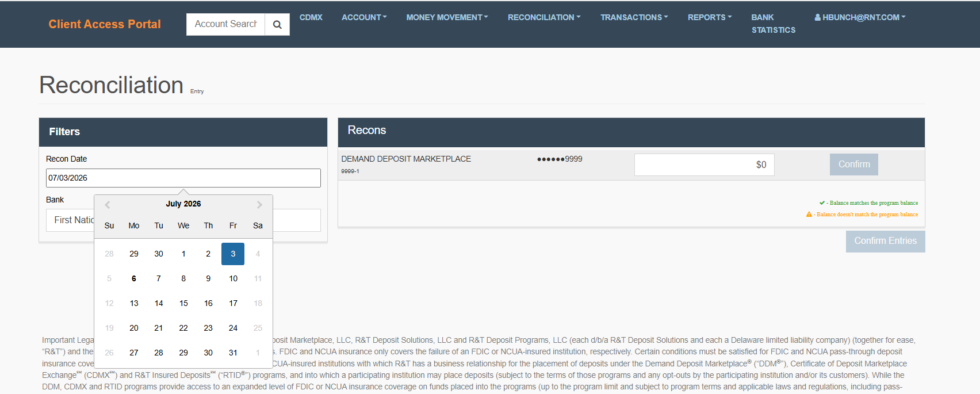
Task: Go to previous month in calendar
Action: (x=108, y=204)
